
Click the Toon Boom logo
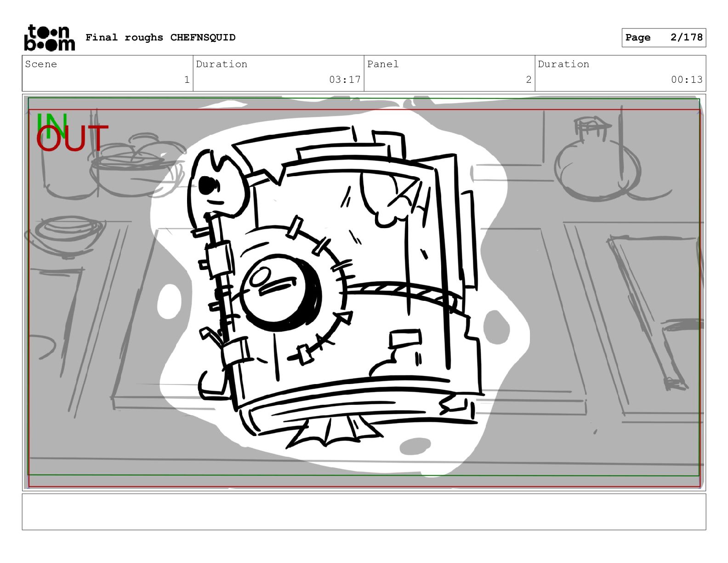49,38
